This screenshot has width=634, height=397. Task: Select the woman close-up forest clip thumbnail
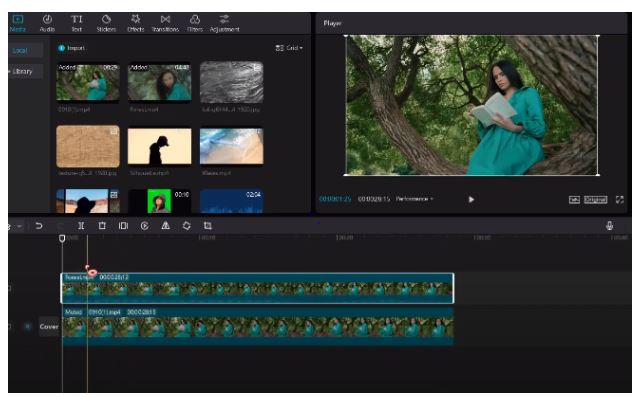click(x=159, y=82)
